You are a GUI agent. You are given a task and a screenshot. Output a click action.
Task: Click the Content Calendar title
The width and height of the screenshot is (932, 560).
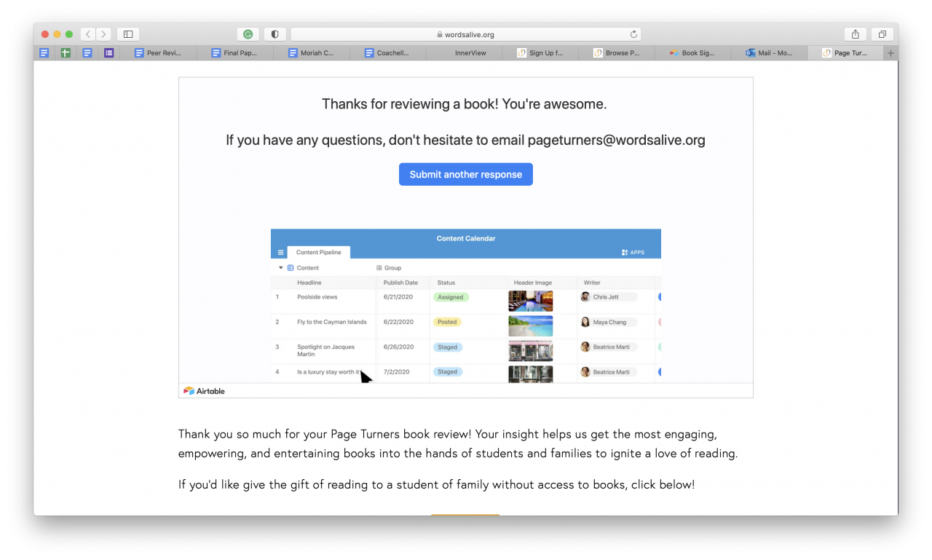(x=466, y=238)
